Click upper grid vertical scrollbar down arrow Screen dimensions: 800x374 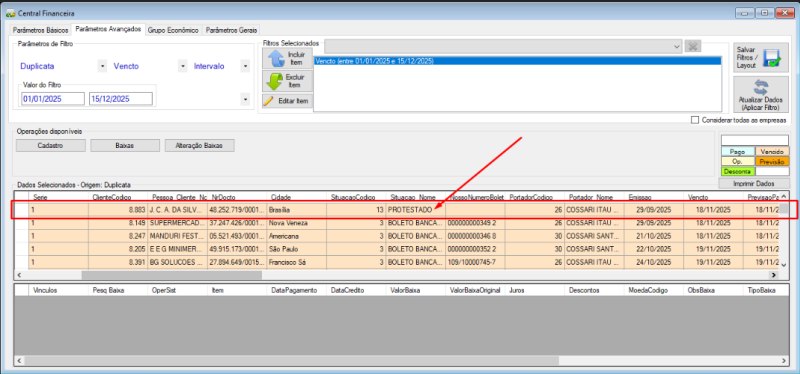click(784, 264)
